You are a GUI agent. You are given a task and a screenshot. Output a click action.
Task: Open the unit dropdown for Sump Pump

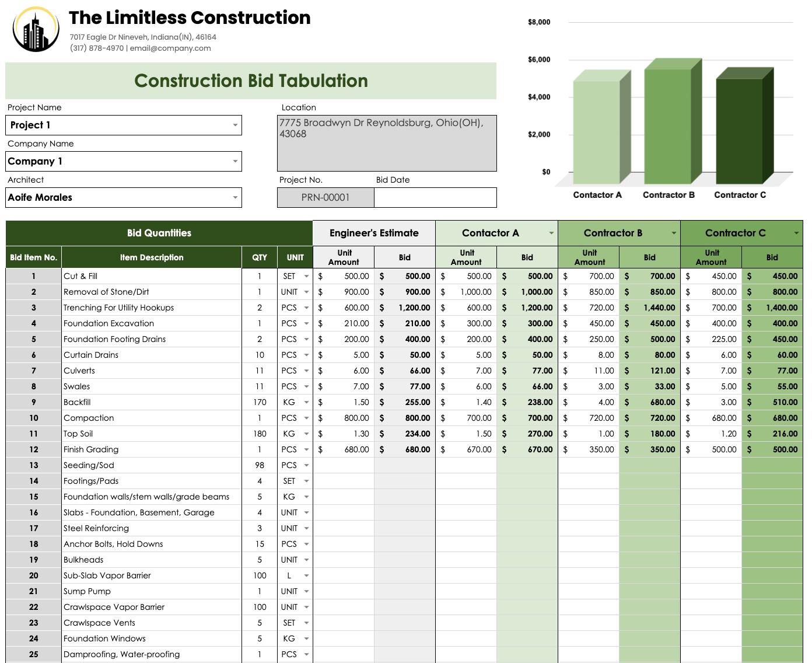pos(306,592)
